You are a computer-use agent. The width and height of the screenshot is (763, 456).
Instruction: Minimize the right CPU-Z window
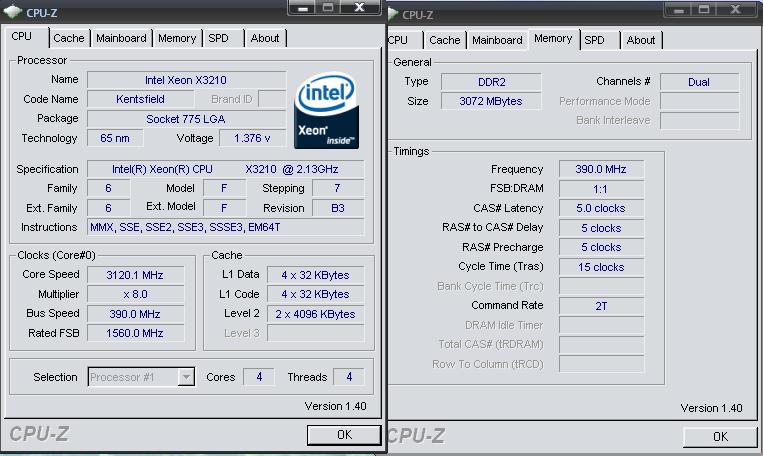tap(679, 9)
